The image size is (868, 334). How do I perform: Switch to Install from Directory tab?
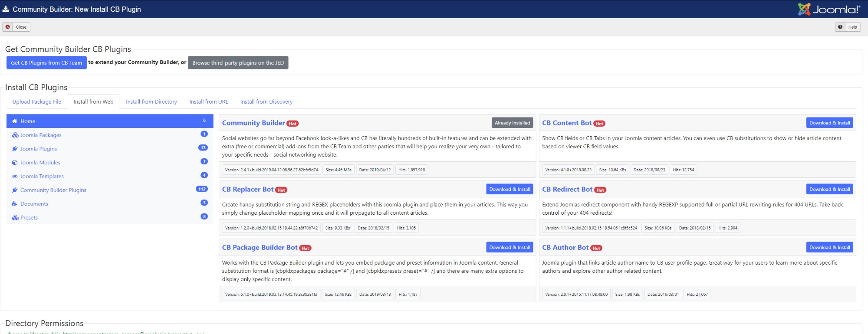(151, 102)
